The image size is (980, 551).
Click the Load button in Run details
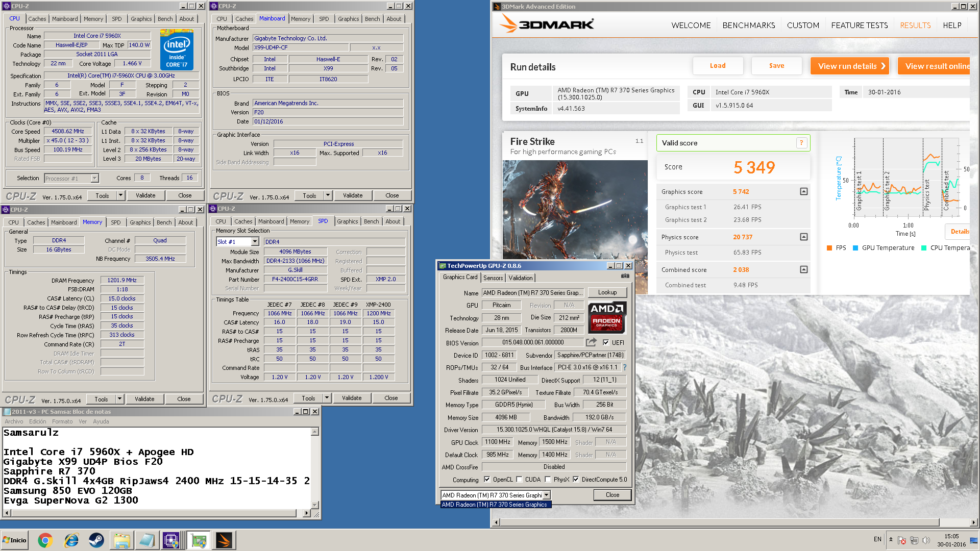coord(718,66)
